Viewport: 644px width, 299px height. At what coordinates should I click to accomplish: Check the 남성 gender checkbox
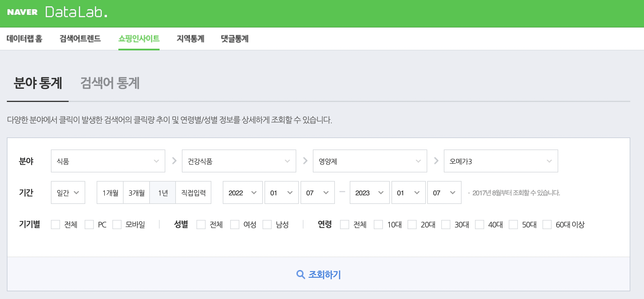click(267, 225)
